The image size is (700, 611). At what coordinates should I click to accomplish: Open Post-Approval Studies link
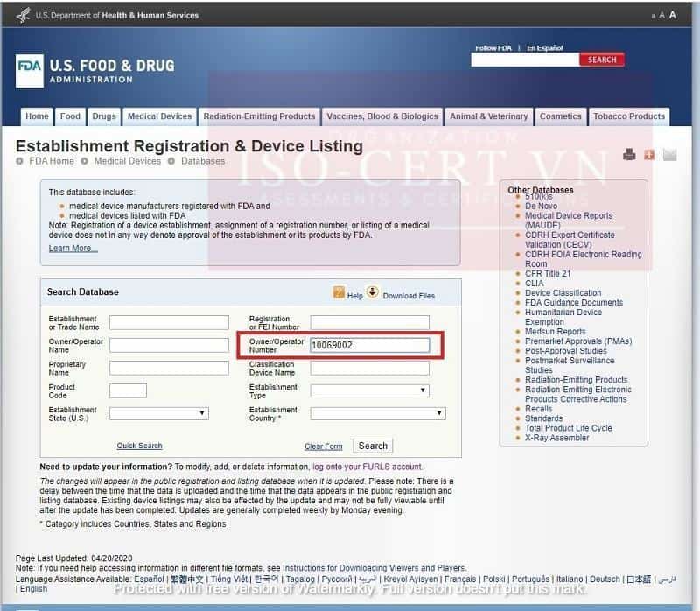(x=565, y=351)
